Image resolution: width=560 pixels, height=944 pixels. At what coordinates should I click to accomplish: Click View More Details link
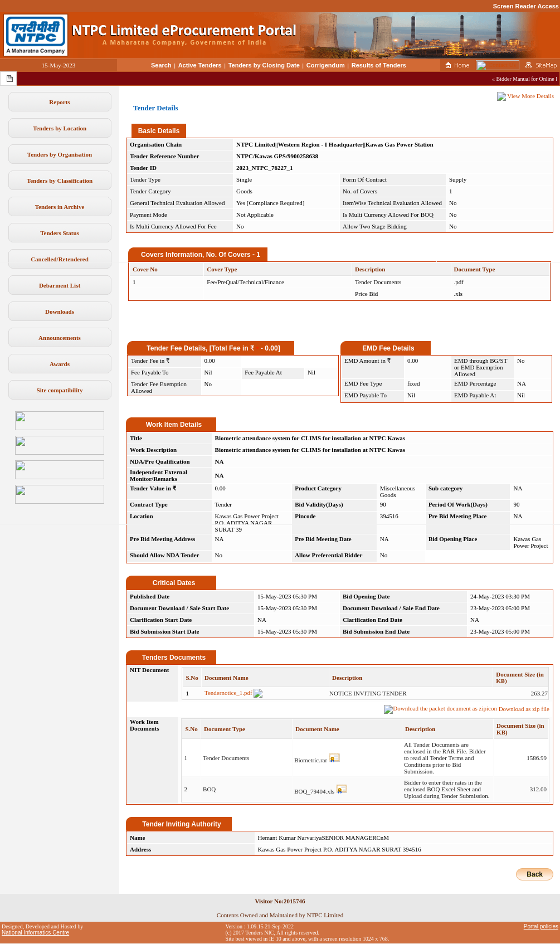(530, 96)
